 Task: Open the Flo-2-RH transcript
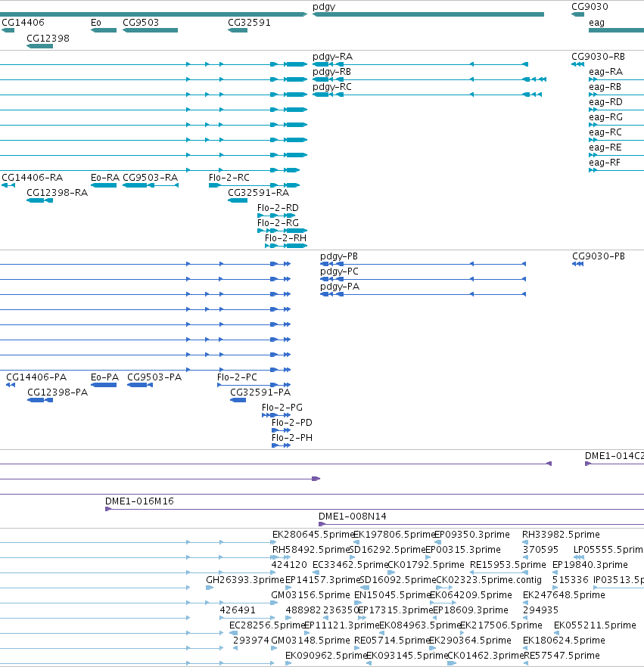click(x=286, y=246)
